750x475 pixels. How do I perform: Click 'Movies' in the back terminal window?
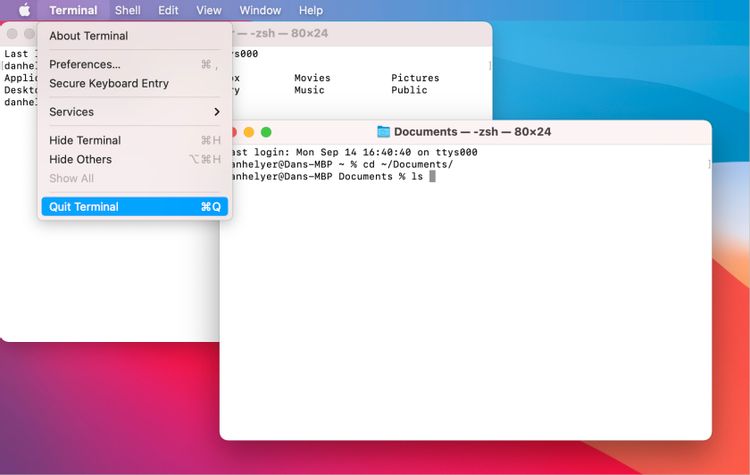click(x=312, y=77)
